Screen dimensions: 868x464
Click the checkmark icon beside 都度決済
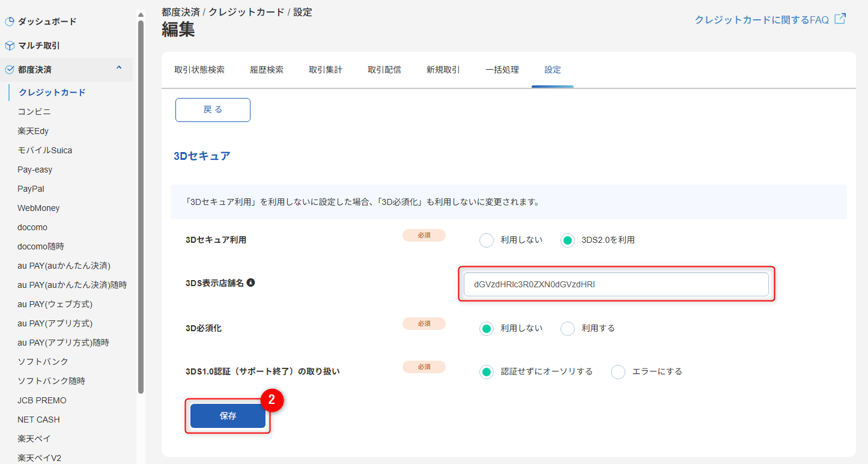[9, 69]
